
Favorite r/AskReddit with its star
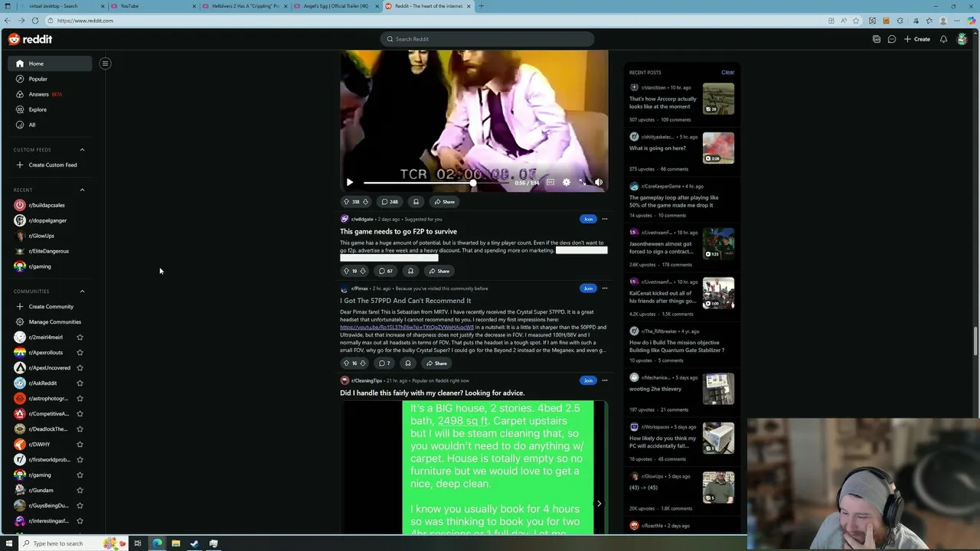click(80, 383)
